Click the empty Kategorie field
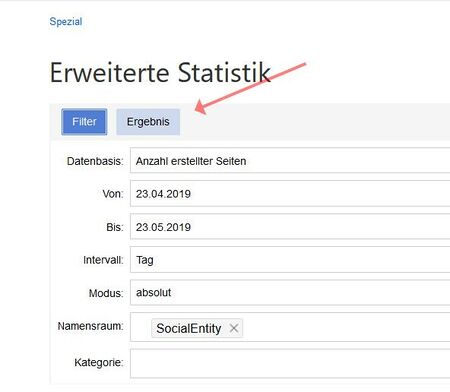Screen dimensions: 450x392 pos(290,363)
